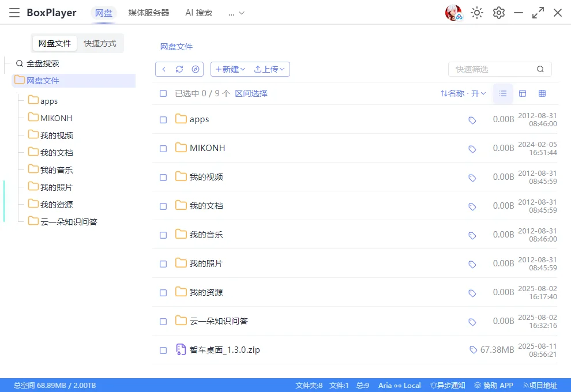Click search icon in quick filter box
This screenshot has width=571, height=392.
coord(540,69)
